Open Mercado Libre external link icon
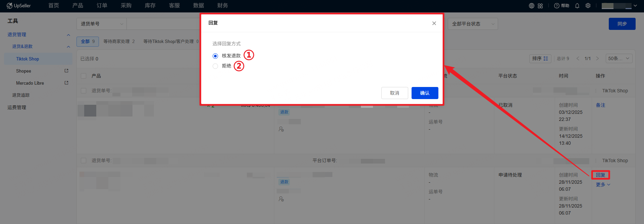Image resolution: width=644 pixels, height=224 pixels. tap(66, 83)
